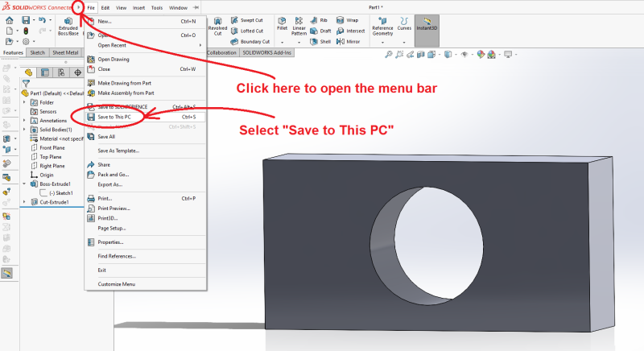Open the Home icon in the toolbar
This screenshot has width=644, height=351.
pos(9,19)
